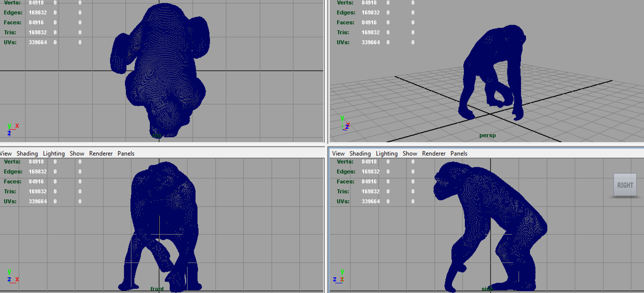The height and width of the screenshot is (293, 644).
Task: Open the Panels menu in front panel
Action: click(126, 154)
